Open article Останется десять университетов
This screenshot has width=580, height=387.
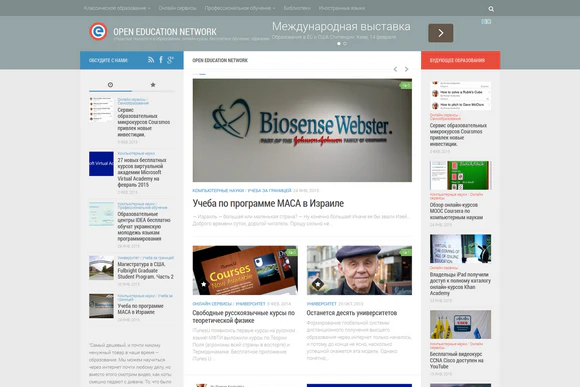[352, 313]
